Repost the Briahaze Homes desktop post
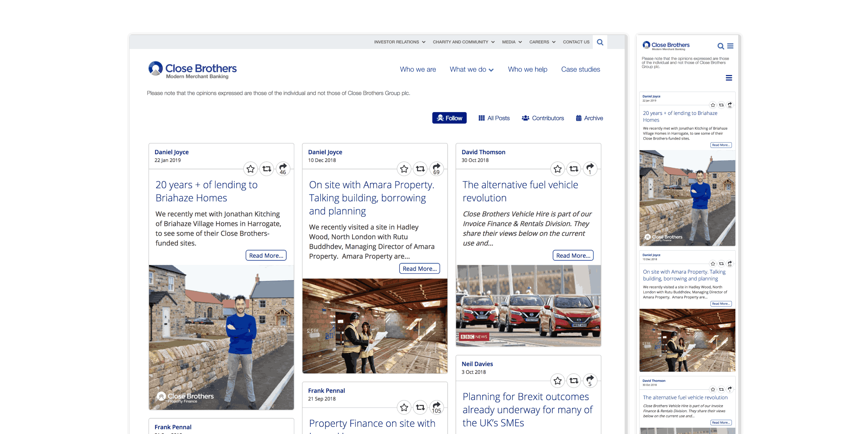This screenshot has height=434, width=868. tap(267, 169)
